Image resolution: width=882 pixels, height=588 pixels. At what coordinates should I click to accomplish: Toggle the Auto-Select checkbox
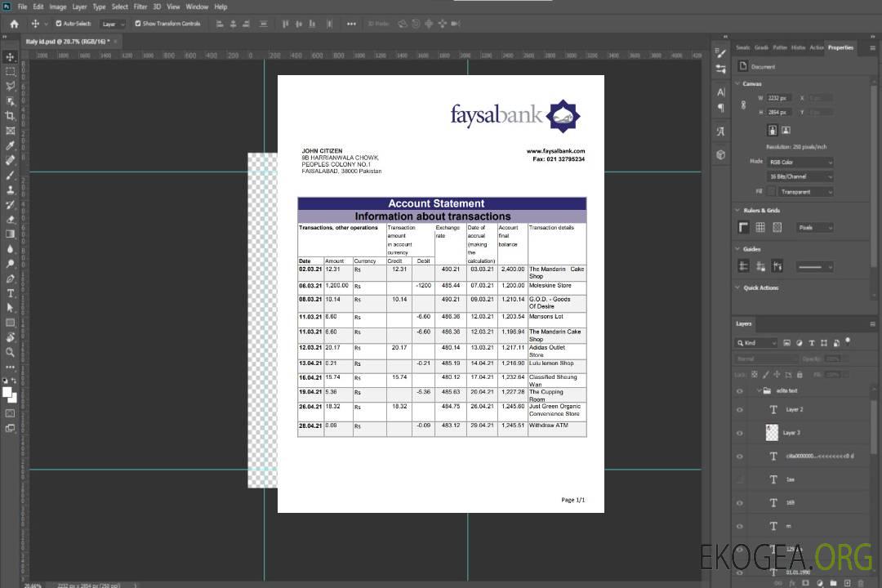[x=59, y=24]
